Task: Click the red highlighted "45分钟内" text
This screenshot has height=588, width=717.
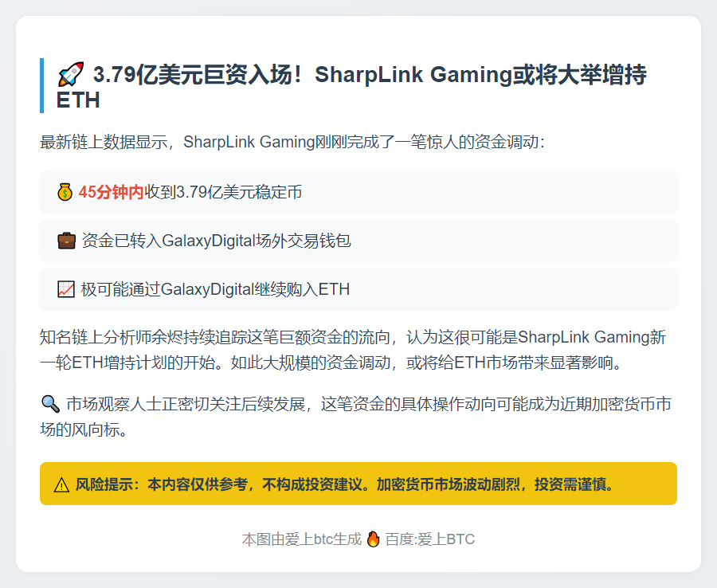Action: [112, 192]
